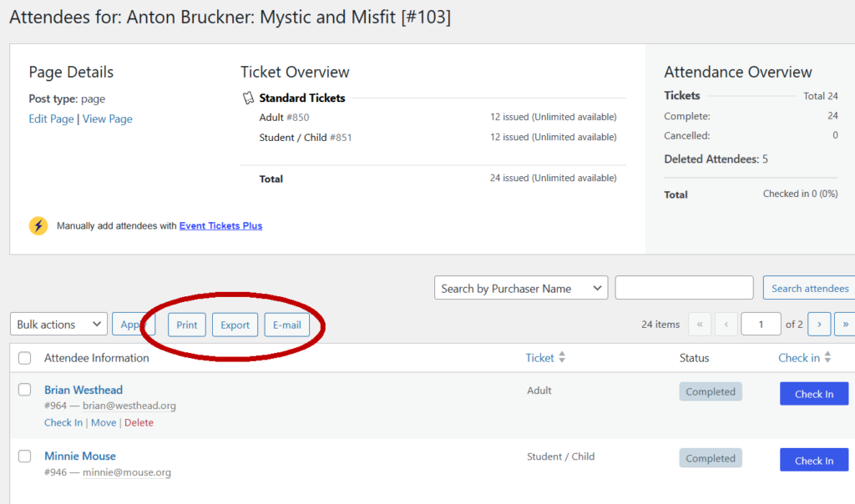Check in Brian Westhead with blue button
The width and height of the screenshot is (855, 504).
[x=813, y=394]
